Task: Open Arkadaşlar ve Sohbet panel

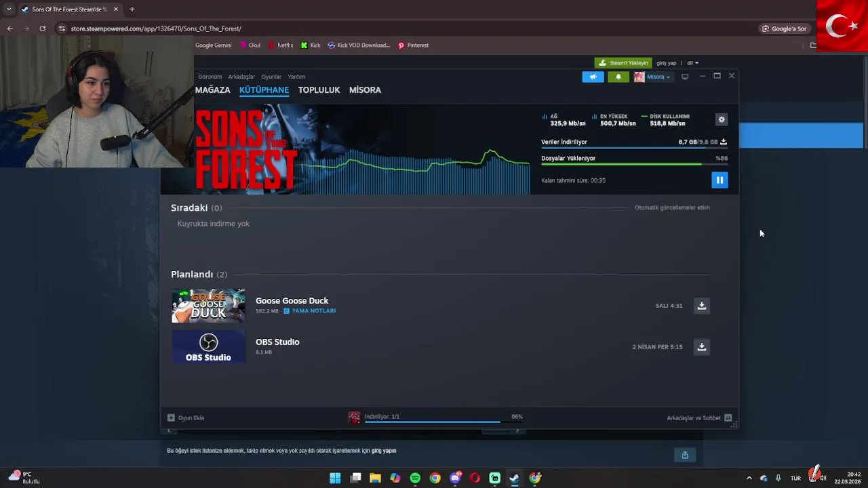Action: coord(699,418)
